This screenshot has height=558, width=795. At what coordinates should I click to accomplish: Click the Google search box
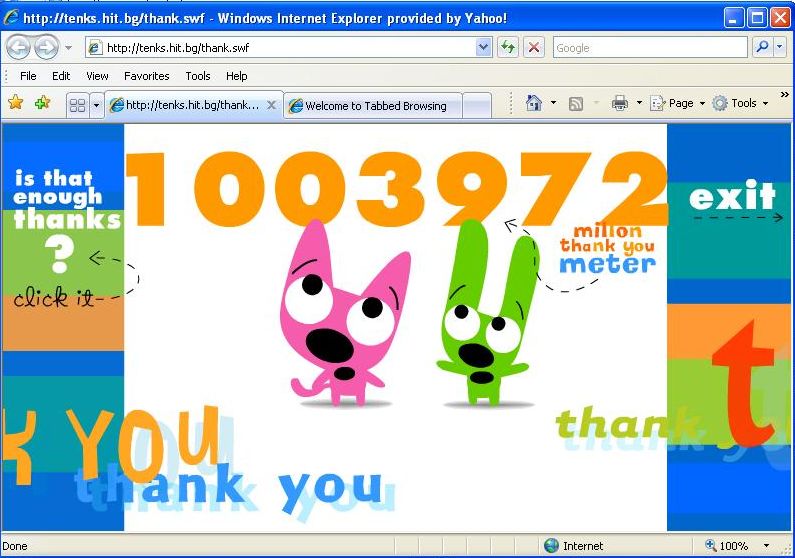coord(650,48)
